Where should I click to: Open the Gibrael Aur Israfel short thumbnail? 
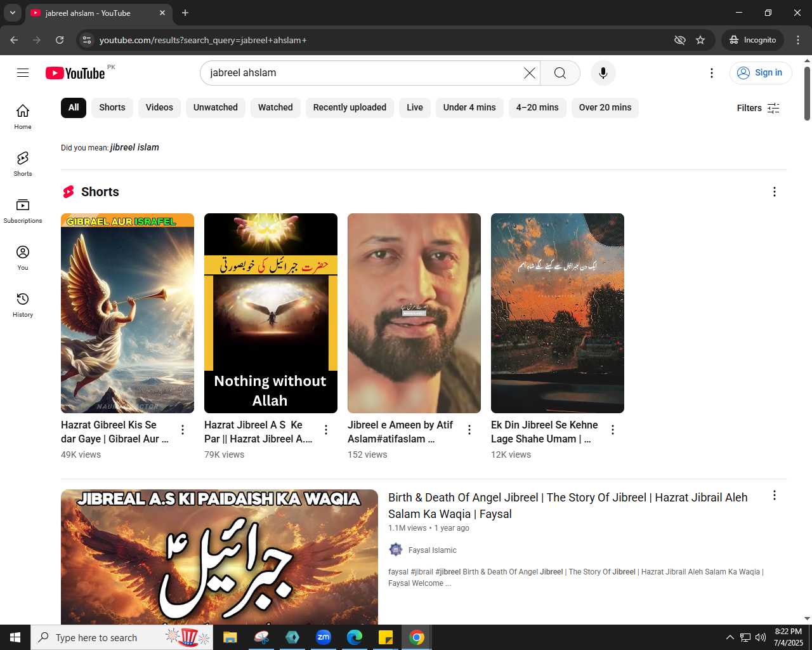128,313
